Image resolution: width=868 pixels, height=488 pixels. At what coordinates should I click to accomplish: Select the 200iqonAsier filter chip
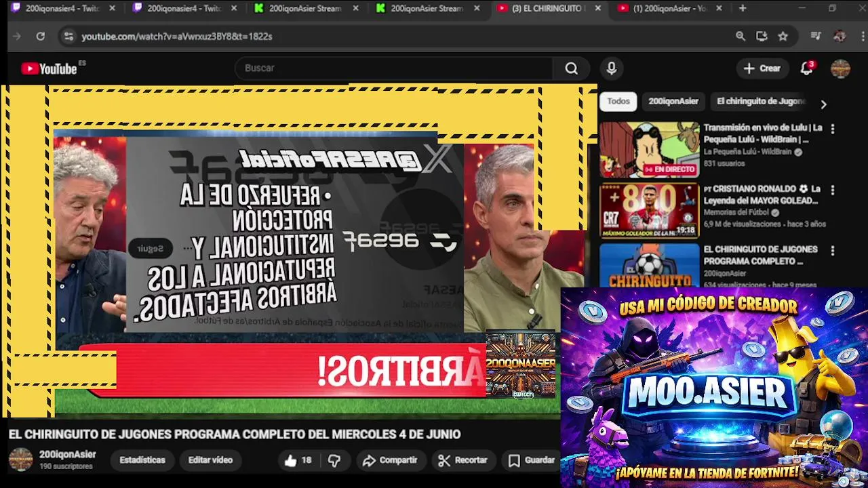coord(673,101)
